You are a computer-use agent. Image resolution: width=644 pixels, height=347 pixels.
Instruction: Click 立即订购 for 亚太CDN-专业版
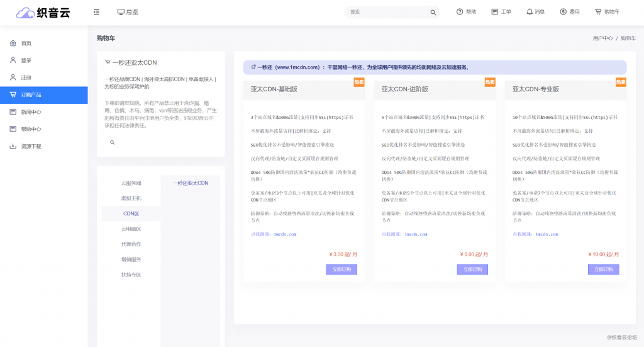pos(603,270)
